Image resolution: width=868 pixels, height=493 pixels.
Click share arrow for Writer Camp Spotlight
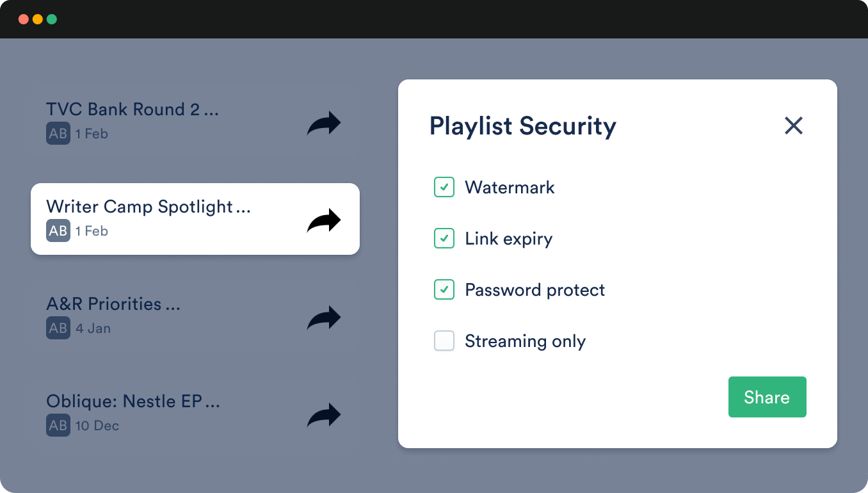click(x=324, y=221)
